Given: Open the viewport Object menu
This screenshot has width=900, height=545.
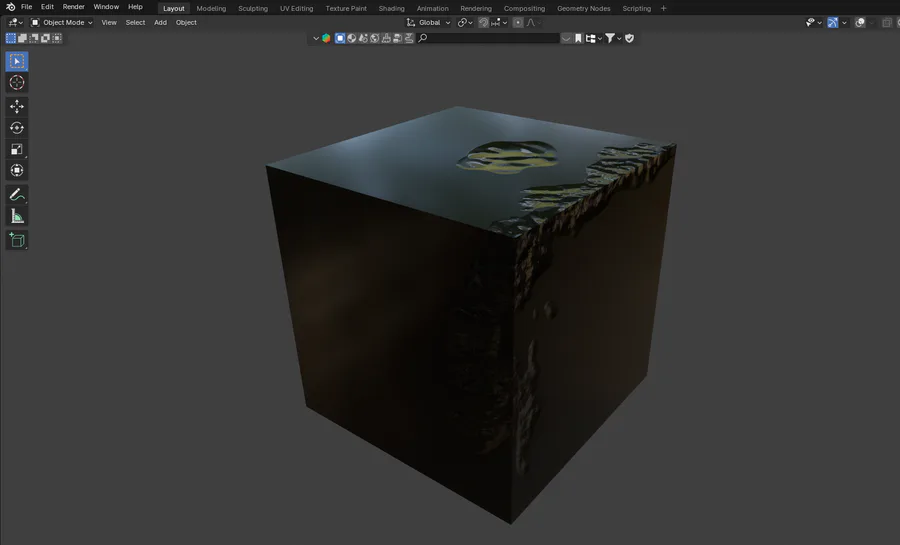Looking at the screenshot, I should [x=186, y=22].
